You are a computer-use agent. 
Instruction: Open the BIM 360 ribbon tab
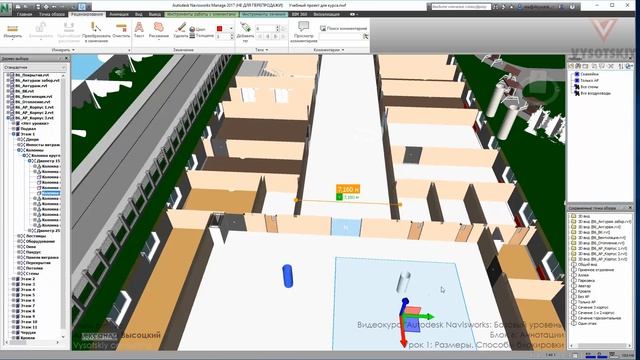(299, 14)
